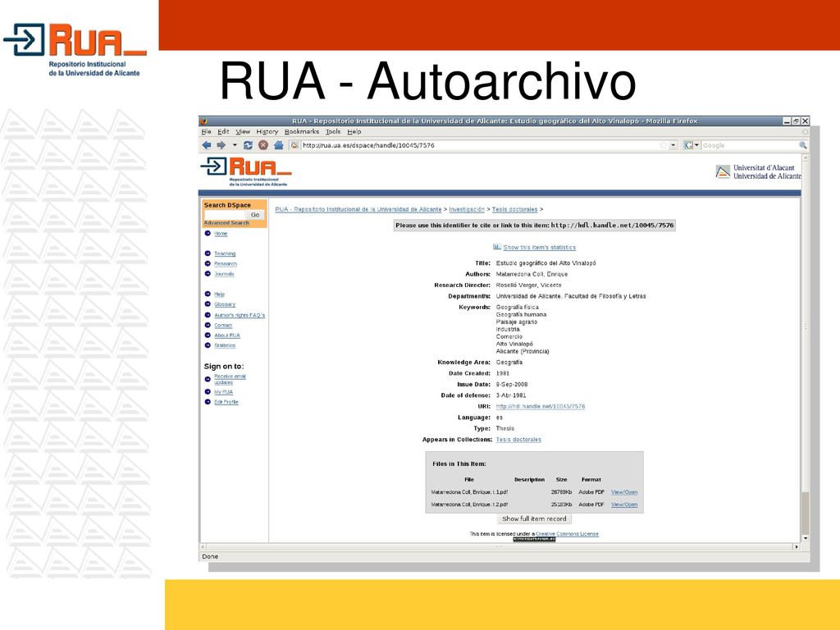Open the Help sidebar link
840x630 pixels.
(219, 294)
